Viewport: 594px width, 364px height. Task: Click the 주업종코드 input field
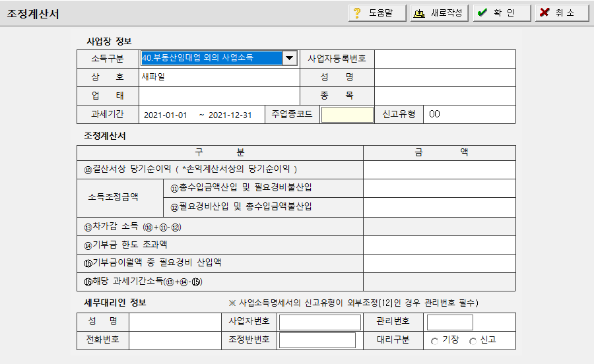pyautogui.click(x=347, y=115)
